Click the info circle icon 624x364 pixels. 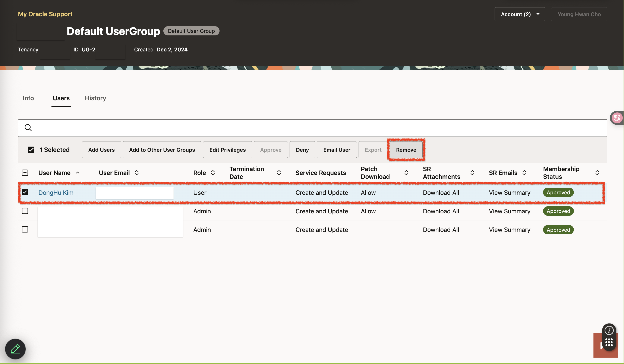coord(609,330)
